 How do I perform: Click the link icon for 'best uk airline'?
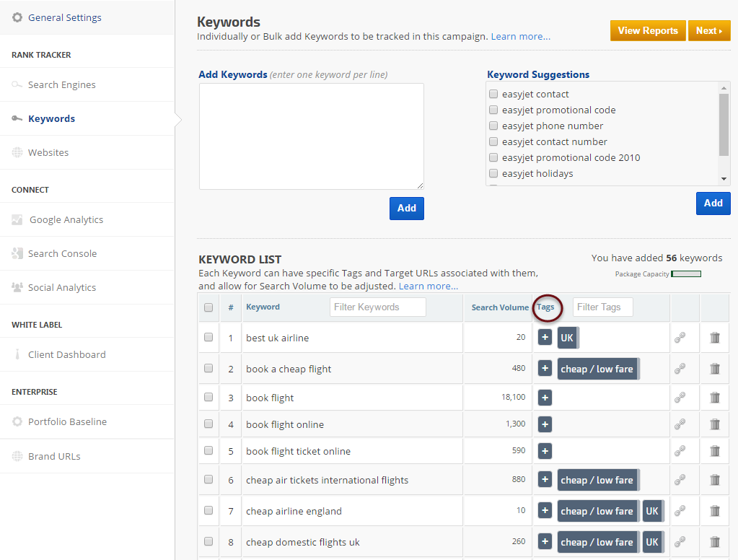[x=680, y=338]
